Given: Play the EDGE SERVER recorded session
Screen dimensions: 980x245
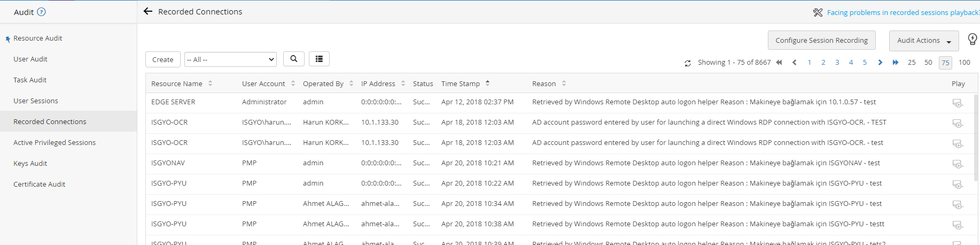Looking at the screenshot, I should pyautogui.click(x=958, y=103).
